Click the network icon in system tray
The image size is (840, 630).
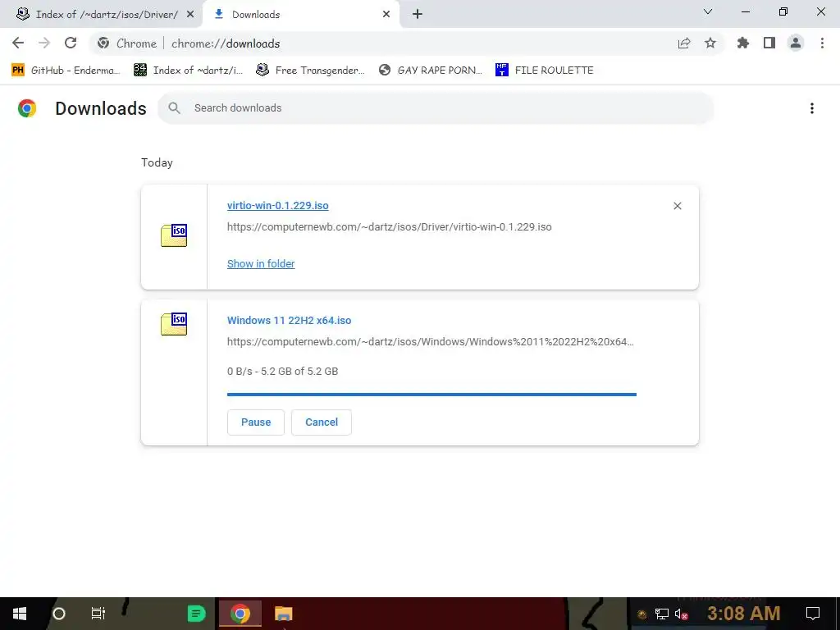tap(662, 614)
